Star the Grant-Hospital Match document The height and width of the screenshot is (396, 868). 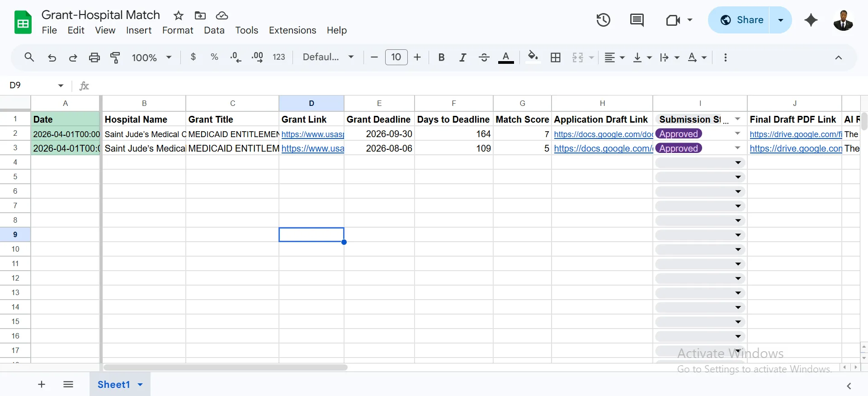tap(179, 16)
